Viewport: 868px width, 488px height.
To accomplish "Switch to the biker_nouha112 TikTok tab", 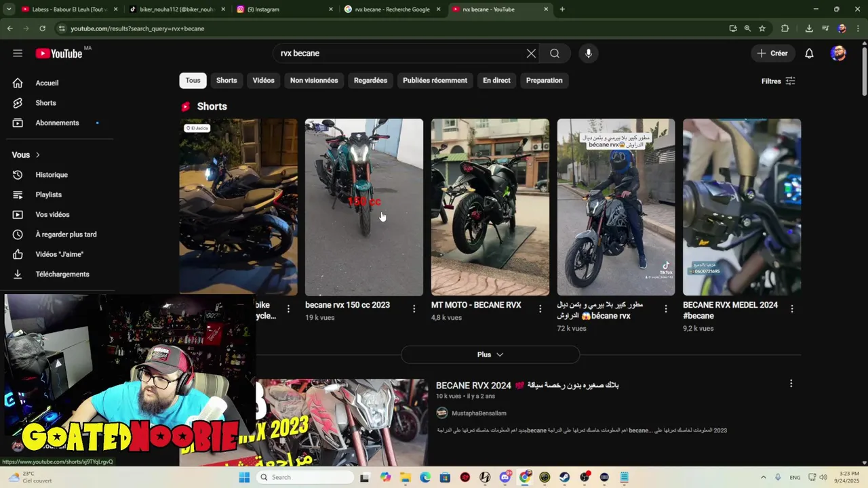I will click(176, 9).
